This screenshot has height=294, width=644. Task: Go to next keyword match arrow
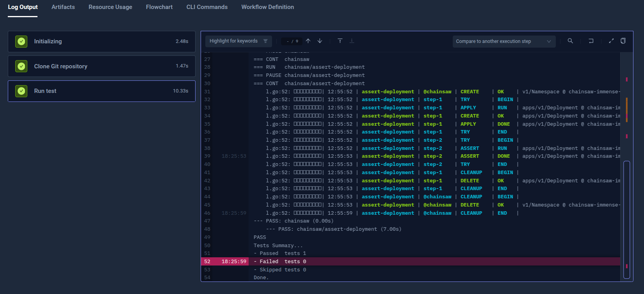pos(320,41)
